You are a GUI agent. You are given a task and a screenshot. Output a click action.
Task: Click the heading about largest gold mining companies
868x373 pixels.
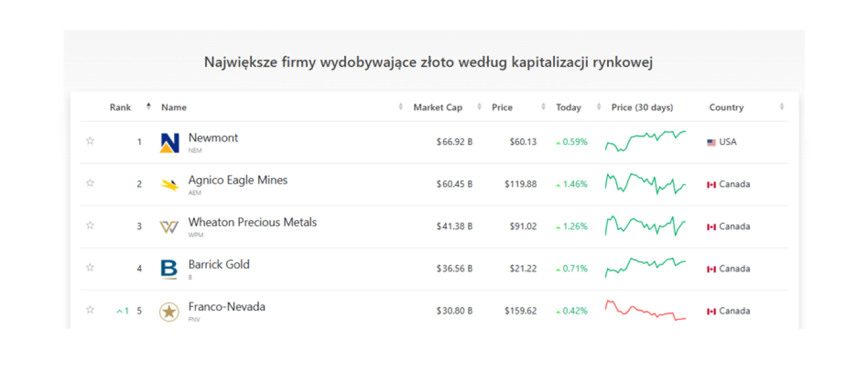pyautogui.click(x=429, y=63)
